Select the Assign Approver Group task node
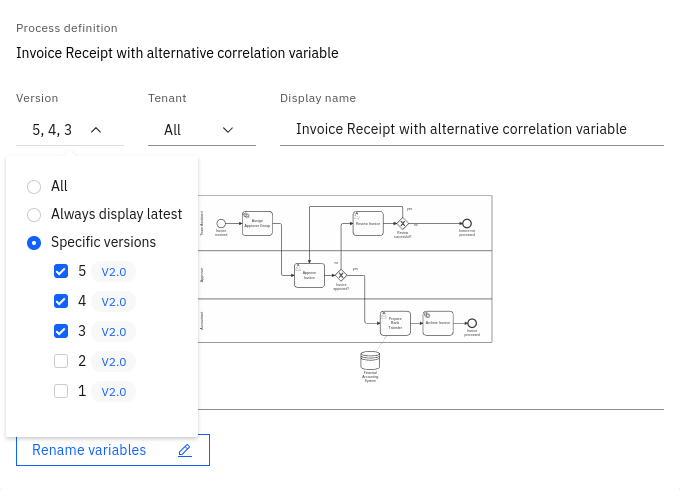 pyautogui.click(x=257, y=222)
